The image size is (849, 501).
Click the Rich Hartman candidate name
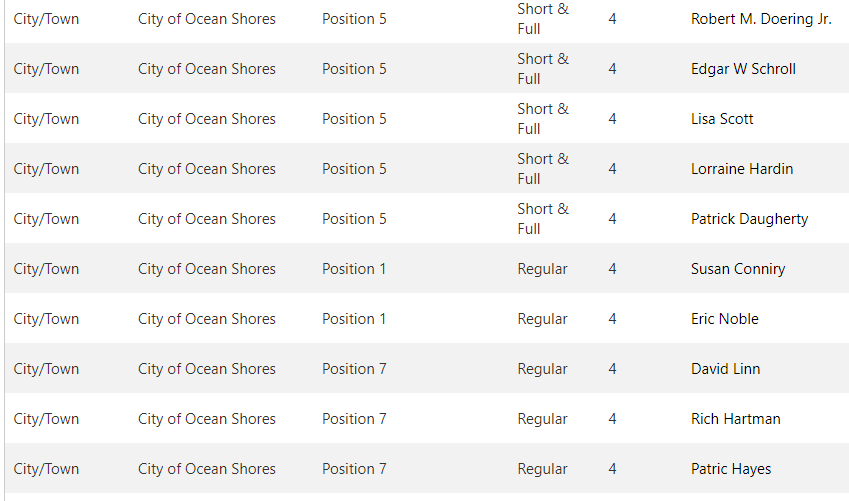pyautogui.click(x=735, y=419)
